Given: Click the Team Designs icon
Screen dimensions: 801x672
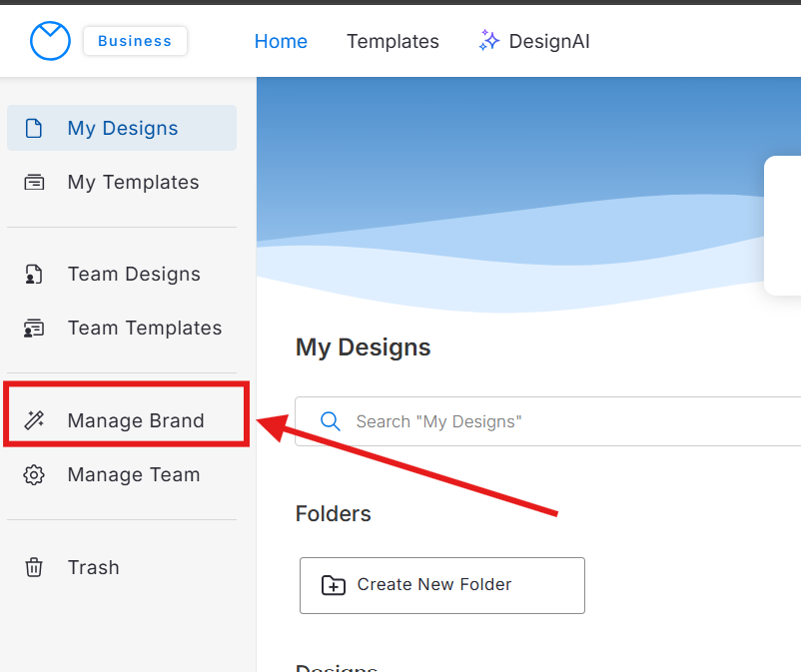Looking at the screenshot, I should (34, 275).
